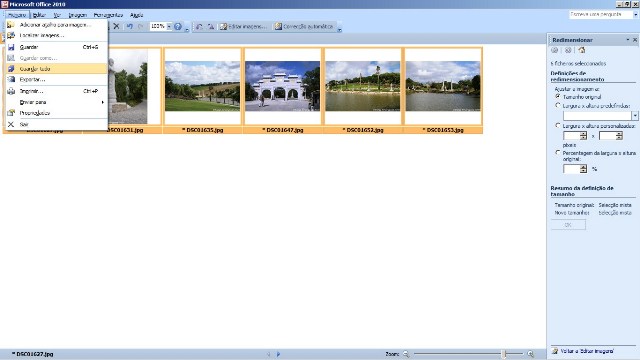This screenshot has width=640, height=360.
Task: Click the task pane forward arrow icon
Action: [x=568, y=50]
